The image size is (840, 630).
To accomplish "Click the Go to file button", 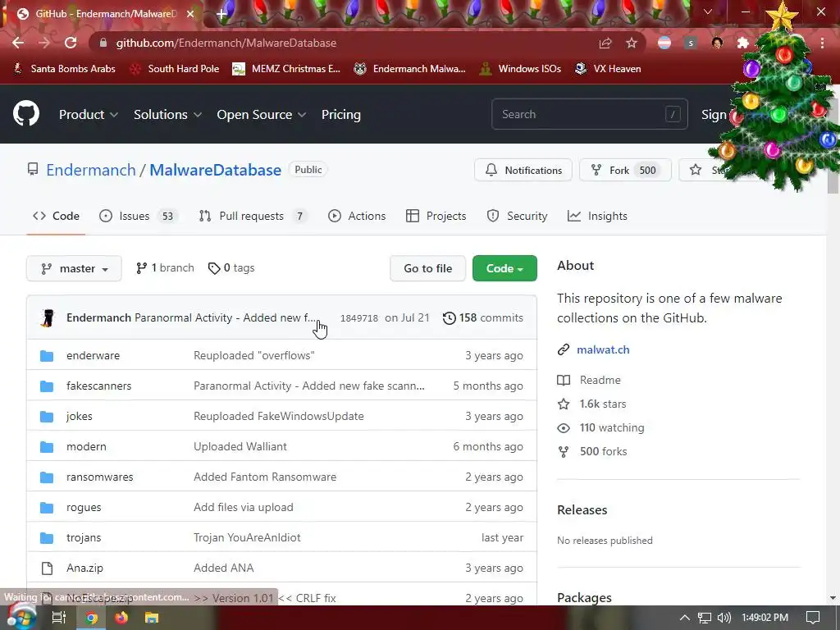I will pos(428,268).
